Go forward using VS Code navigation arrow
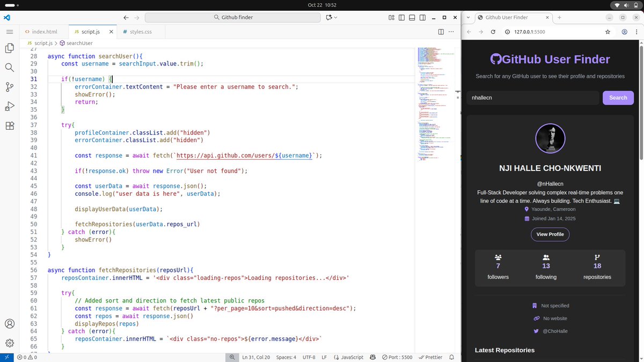The width and height of the screenshot is (644, 362). tap(137, 17)
